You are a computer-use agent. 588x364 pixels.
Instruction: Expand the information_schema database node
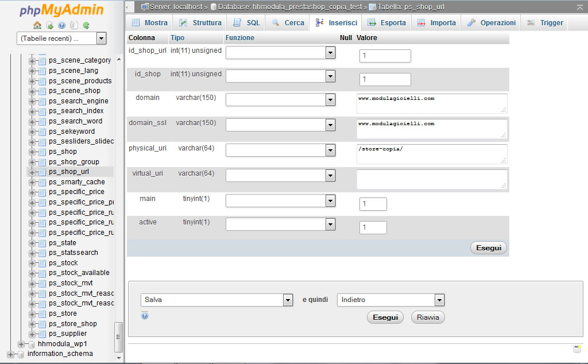[10, 354]
